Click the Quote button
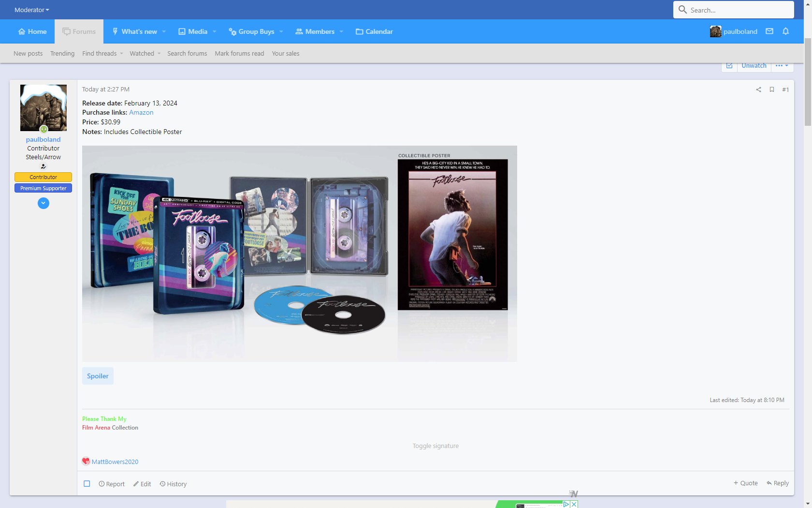The image size is (812, 508). click(745, 483)
